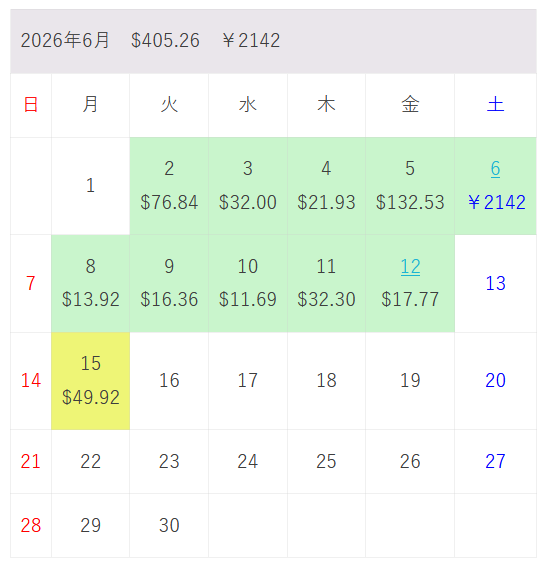Select red Sunday date 7
This screenshot has width=549, height=571.
click(31, 283)
